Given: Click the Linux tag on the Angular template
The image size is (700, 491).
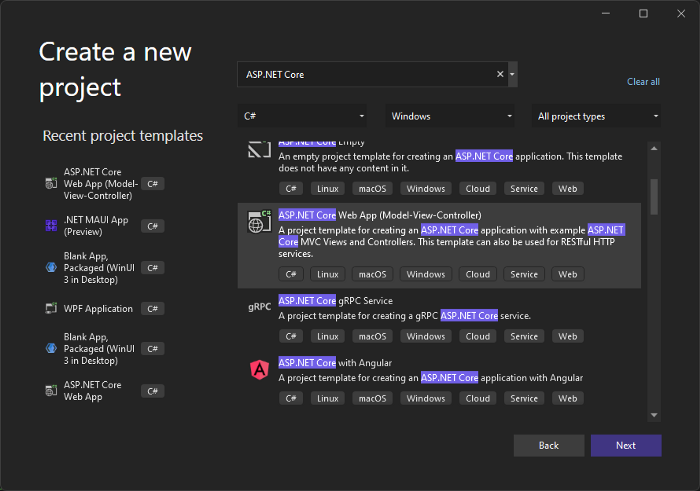Looking at the screenshot, I should tap(328, 399).
